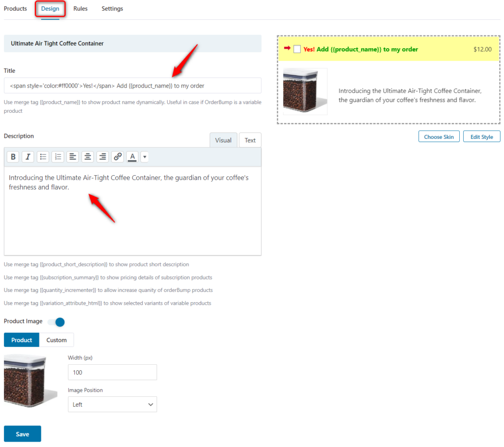Screen dimensions: 504x447
Task: Click the $12.00 price in preview
Action: 482,49
